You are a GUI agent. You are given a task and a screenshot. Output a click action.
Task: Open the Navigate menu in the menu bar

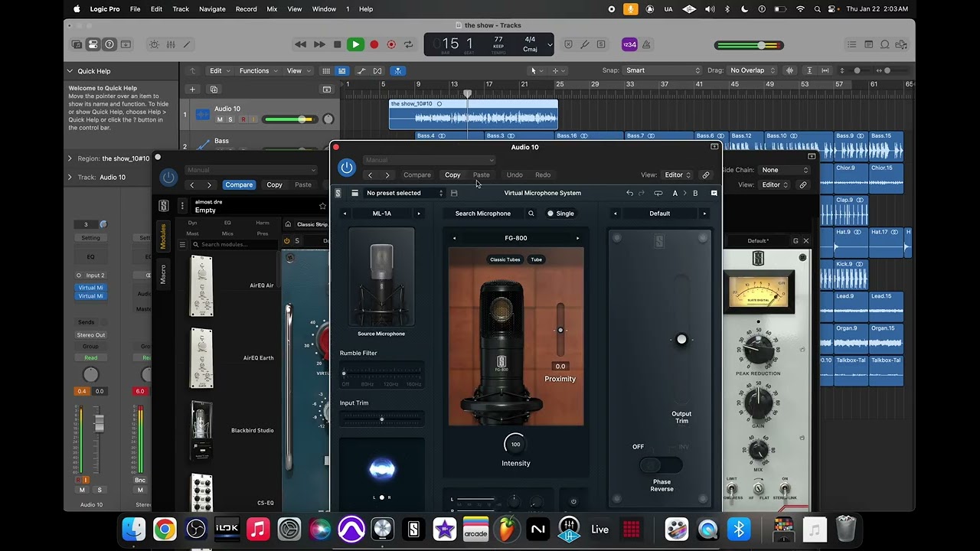212,9
